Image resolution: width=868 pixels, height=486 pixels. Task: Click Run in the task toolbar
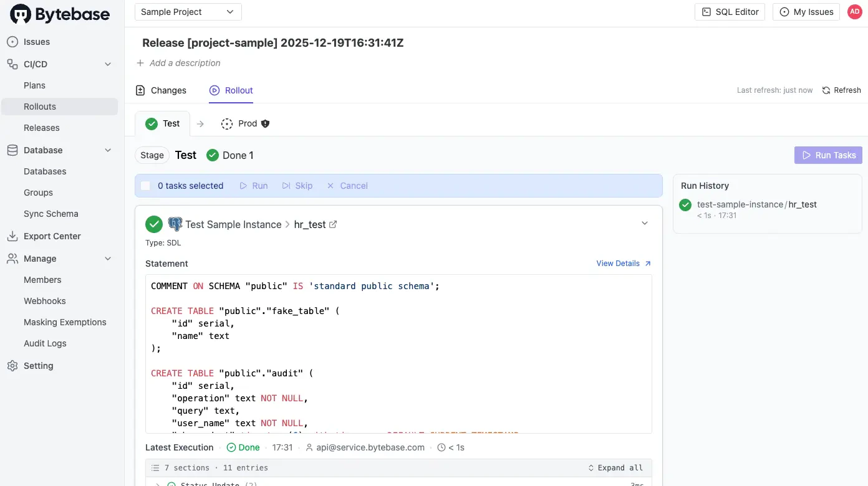pyautogui.click(x=254, y=186)
